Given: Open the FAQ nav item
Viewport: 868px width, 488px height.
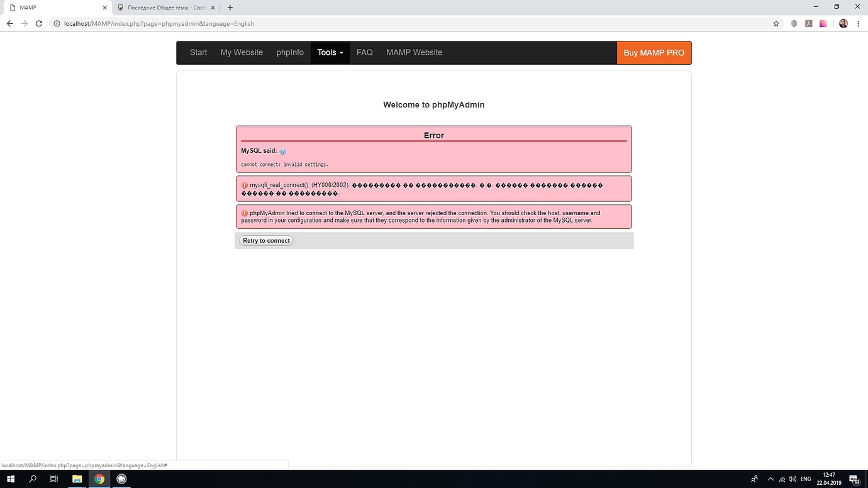Looking at the screenshot, I should click(365, 53).
